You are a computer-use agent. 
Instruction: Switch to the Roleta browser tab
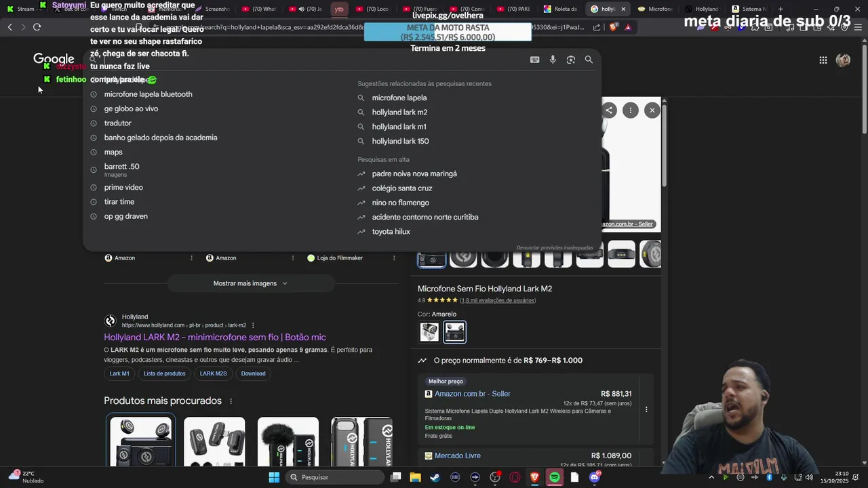click(x=560, y=9)
